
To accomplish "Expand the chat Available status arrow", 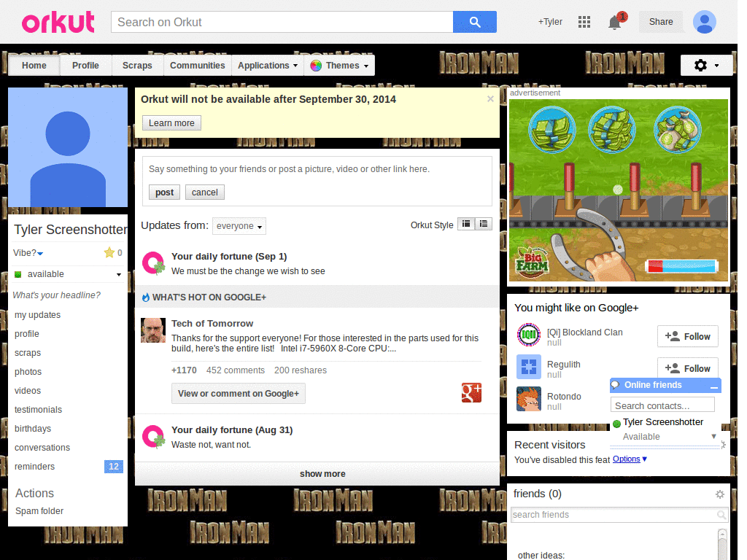I will [x=713, y=436].
